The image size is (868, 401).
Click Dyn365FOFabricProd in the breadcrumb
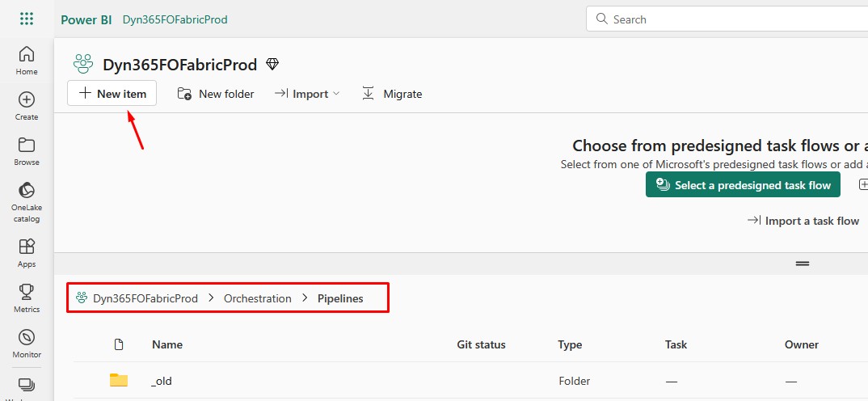point(145,298)
